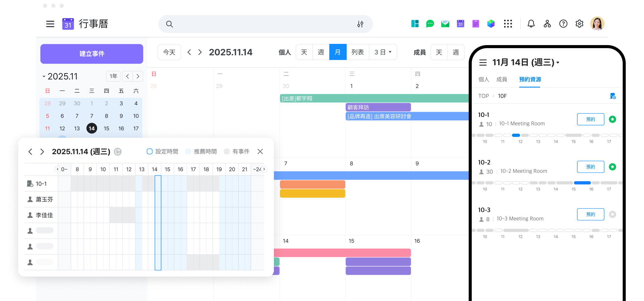Screen dimensions: 644x301
Task: Open the green chat messenger app icon
Action: coord(430,24)
